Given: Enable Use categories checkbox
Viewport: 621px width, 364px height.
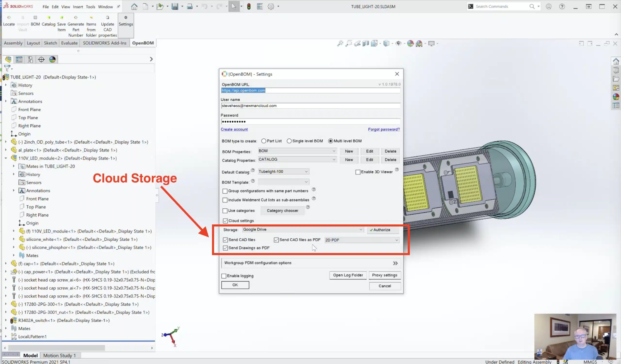Looking at the screenshot, I should pos(225,211).
